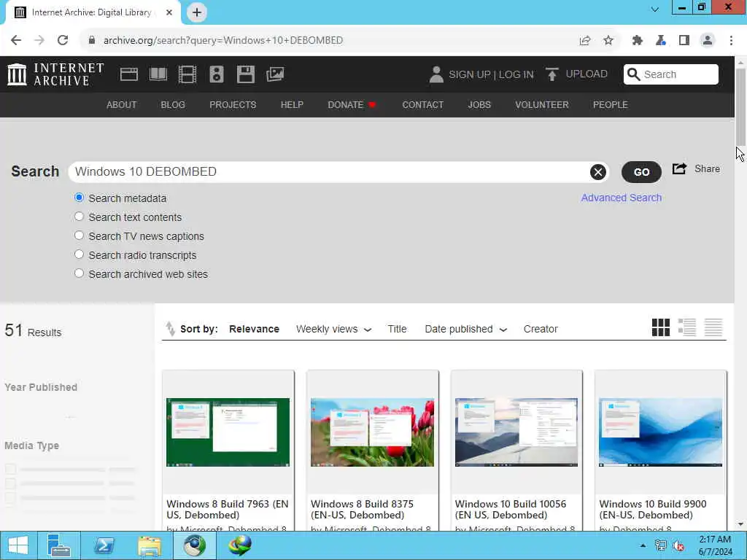Switch to extended list view
This screenshot has width=747, height=560.
[x=687, y=327]
